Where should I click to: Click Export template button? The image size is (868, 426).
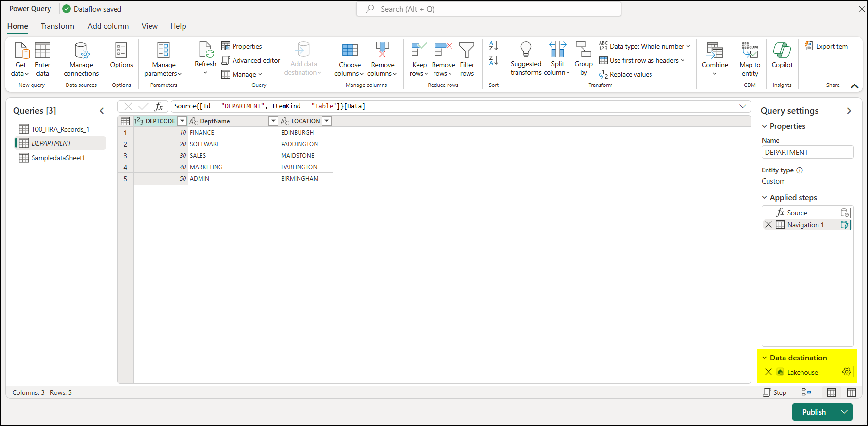(827, 46)
